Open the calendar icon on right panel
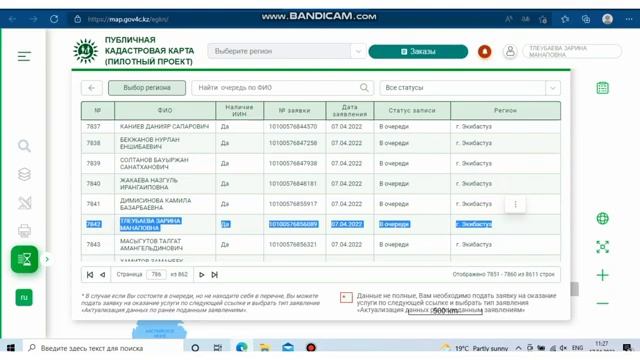The image size is (640, 360). pyautogui.click(x=602, y=88)
